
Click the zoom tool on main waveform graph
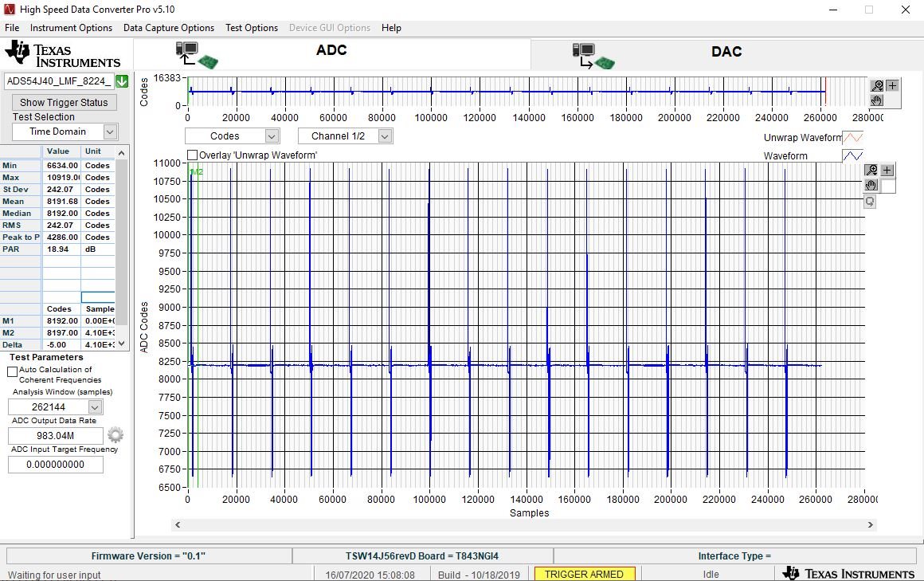pyautogui.click(x=871, y=170)
